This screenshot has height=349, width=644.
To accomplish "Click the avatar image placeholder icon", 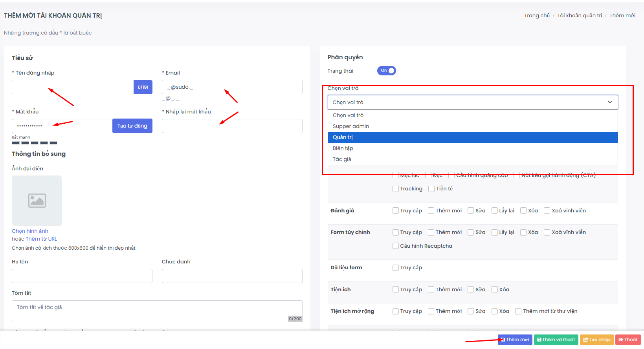I will tap(37, 201).
